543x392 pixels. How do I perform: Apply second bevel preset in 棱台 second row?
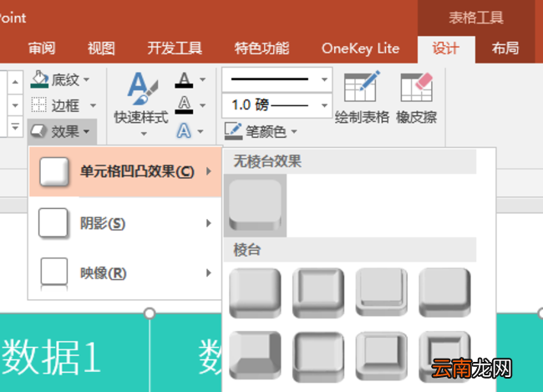pos(318,357)
